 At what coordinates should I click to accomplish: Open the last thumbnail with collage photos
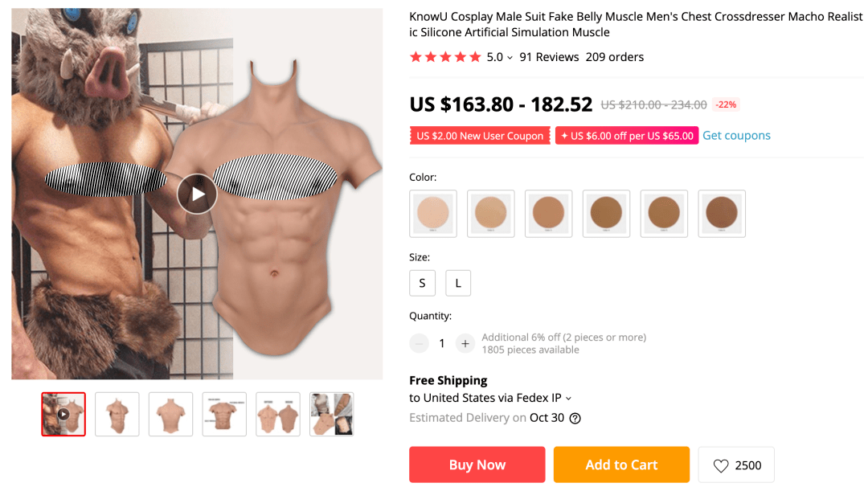coord(332,414)
